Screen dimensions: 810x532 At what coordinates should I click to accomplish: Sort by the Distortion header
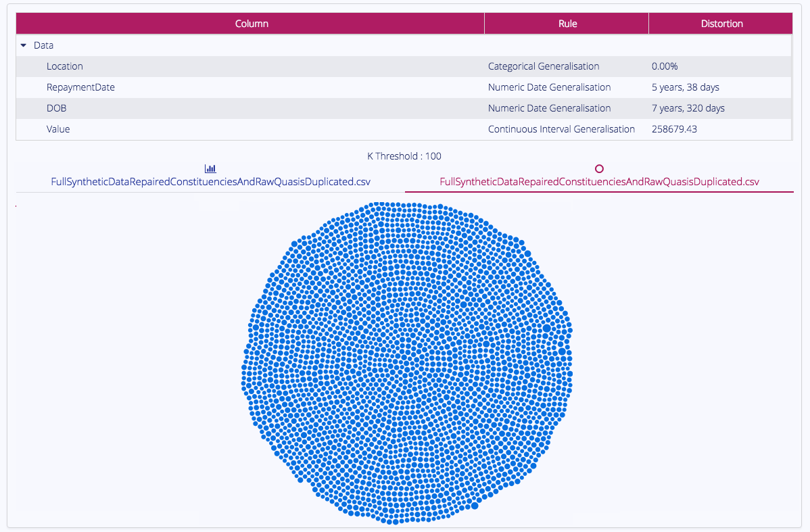[x=721, y=24]
